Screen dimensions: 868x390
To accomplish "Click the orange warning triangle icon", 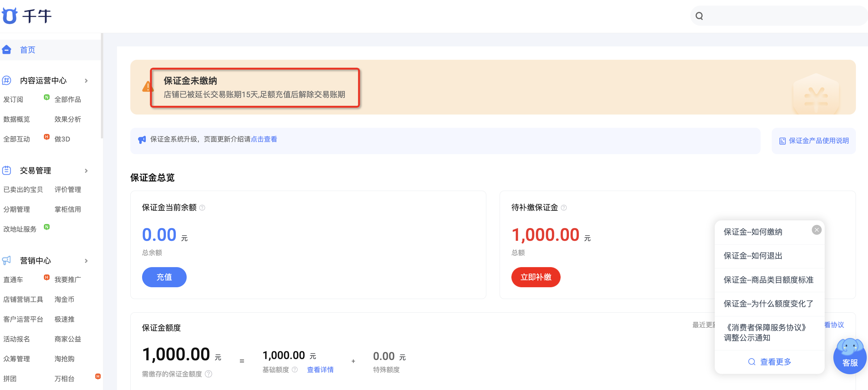I will (x=148, y=87).
